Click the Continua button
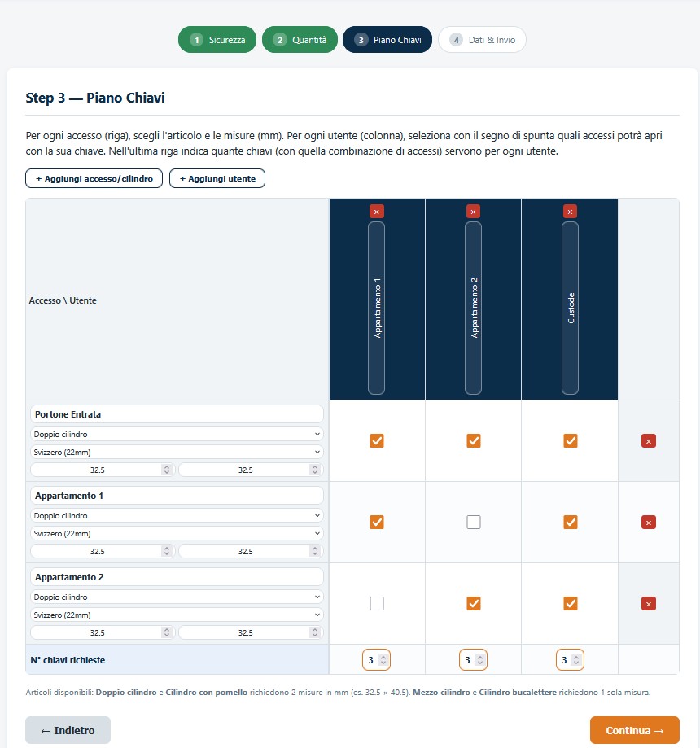Image resolution: width=700 pixels, height=748 pixels. 635,730
